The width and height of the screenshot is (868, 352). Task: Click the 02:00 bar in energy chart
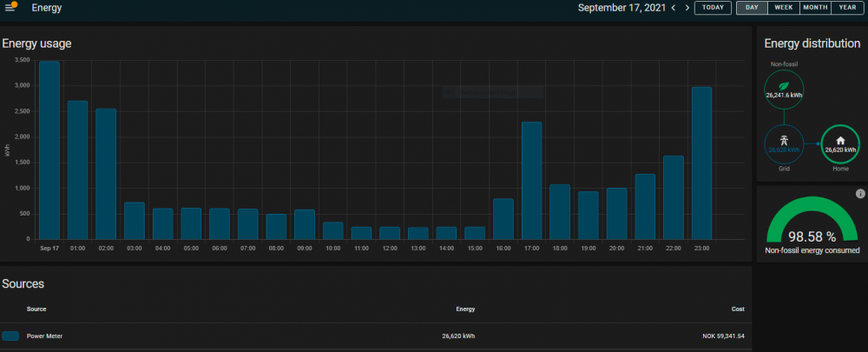click(106, 174)
